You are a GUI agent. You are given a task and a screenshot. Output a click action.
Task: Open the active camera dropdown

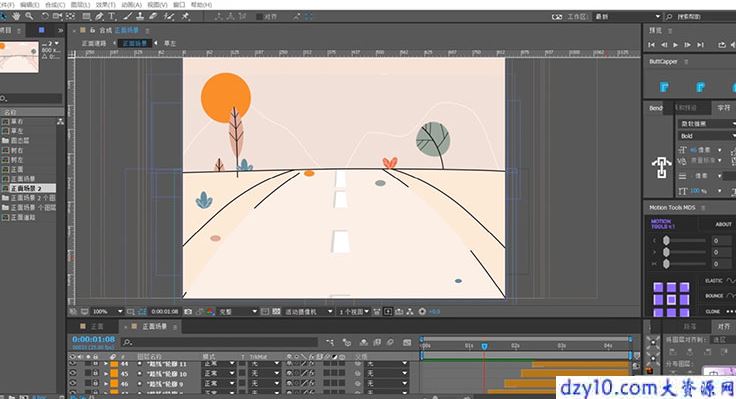pyautogui.click(x=308, y=311)
